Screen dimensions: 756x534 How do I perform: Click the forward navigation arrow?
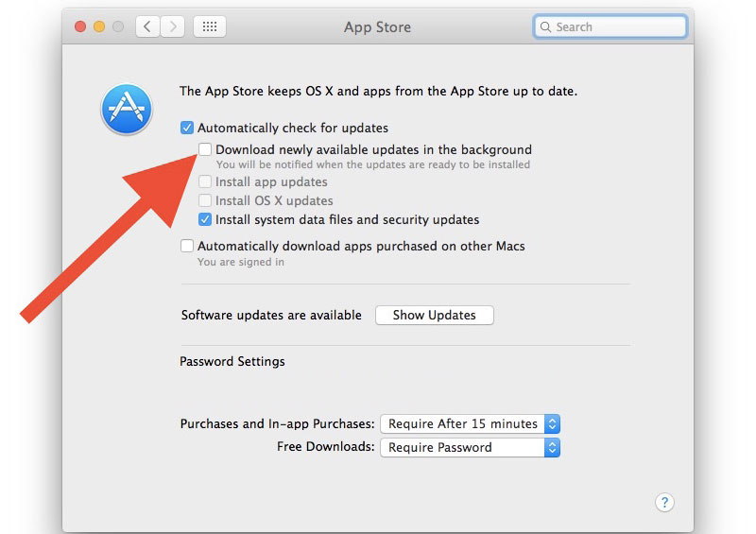point(173,26)
